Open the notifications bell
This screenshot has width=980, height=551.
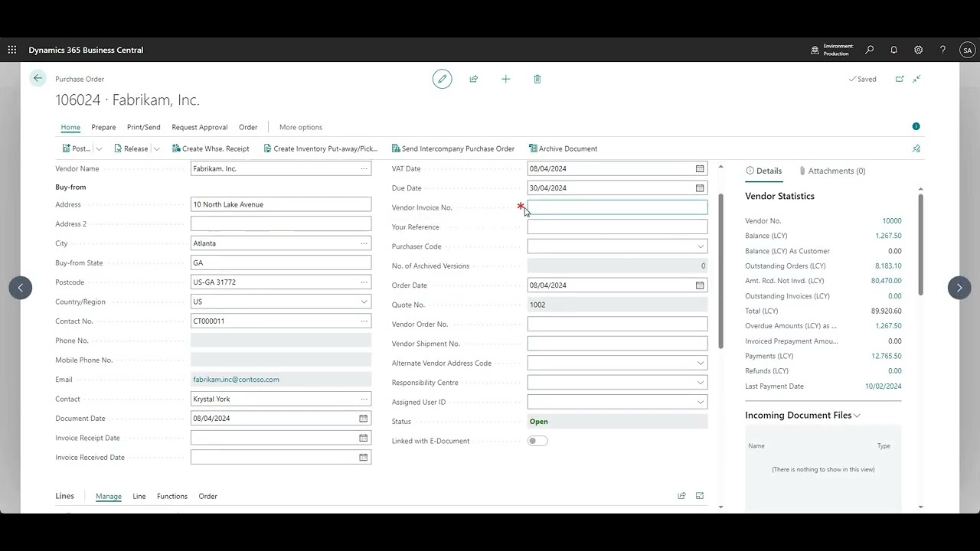pyautogui.click(x=893, y=50)
